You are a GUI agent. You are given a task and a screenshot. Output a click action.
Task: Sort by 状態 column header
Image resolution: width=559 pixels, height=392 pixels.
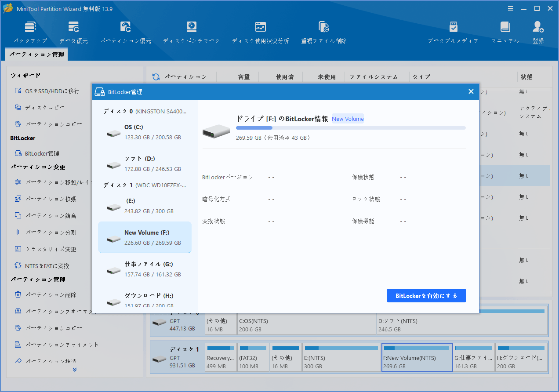coord(526,77)
